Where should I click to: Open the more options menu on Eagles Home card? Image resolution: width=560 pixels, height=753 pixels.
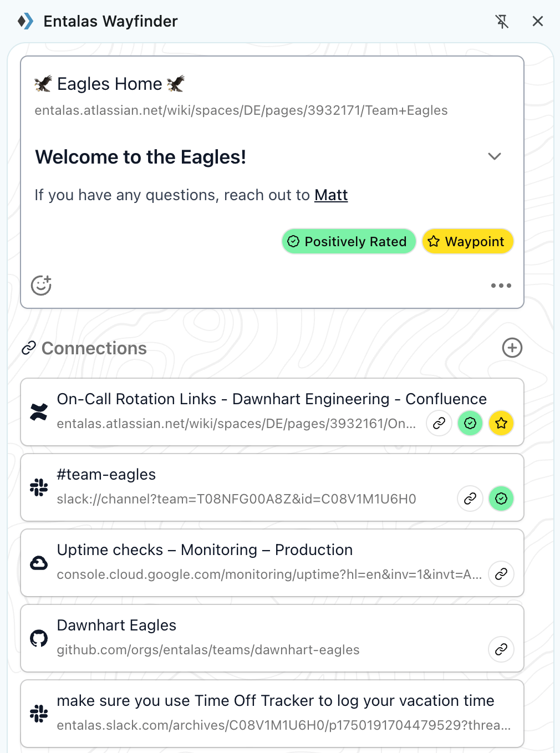(x=501, y=286)
